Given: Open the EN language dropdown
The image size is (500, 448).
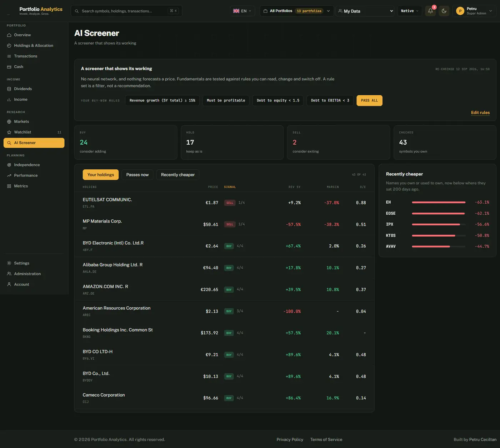Looking at the screenshot, I should pos(242,11).
